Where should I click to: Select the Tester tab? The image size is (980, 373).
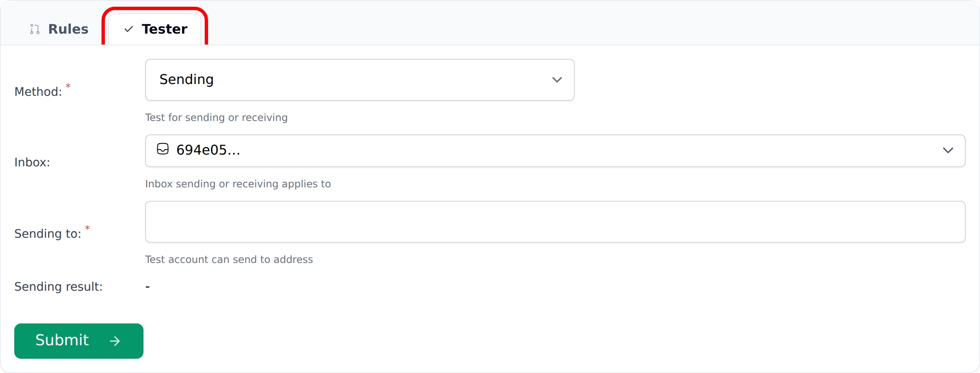[x=164, y=29]
